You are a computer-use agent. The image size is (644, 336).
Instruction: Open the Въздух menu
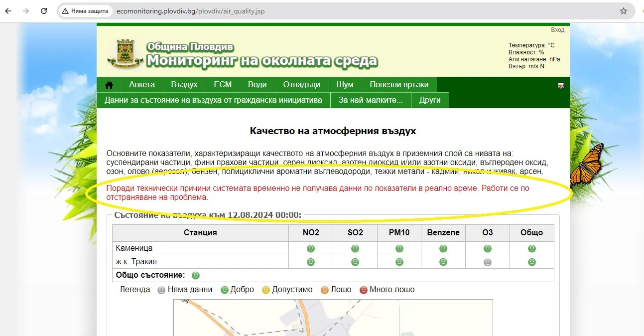click(x=184, y=85)
